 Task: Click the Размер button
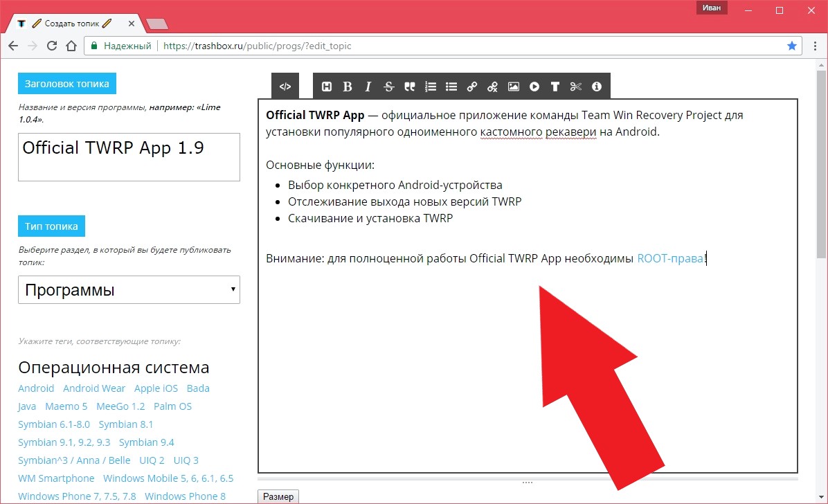point(278,496)
